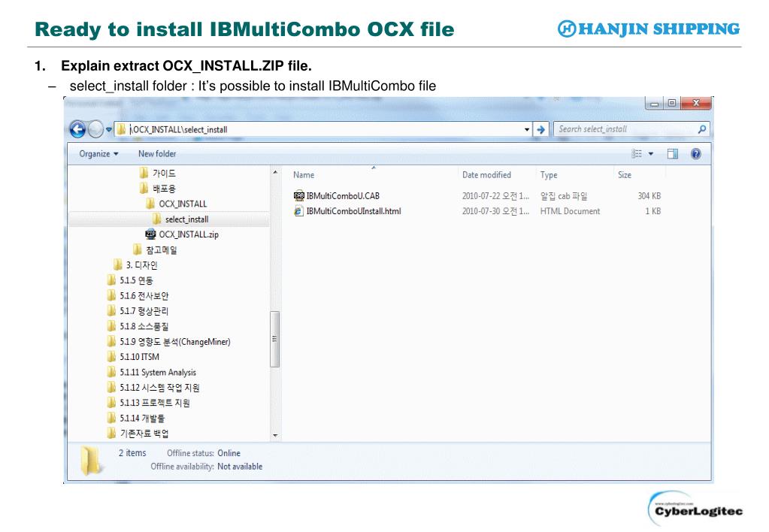Toggle the preview pane icon
769x532 pixels.
(672, 154)
